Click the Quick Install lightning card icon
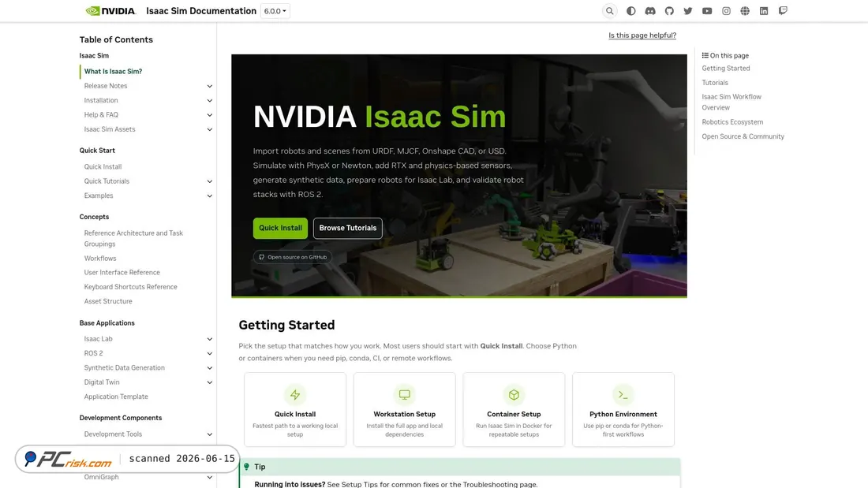Viewport: 868px width, 488px height. coord(295,394)
